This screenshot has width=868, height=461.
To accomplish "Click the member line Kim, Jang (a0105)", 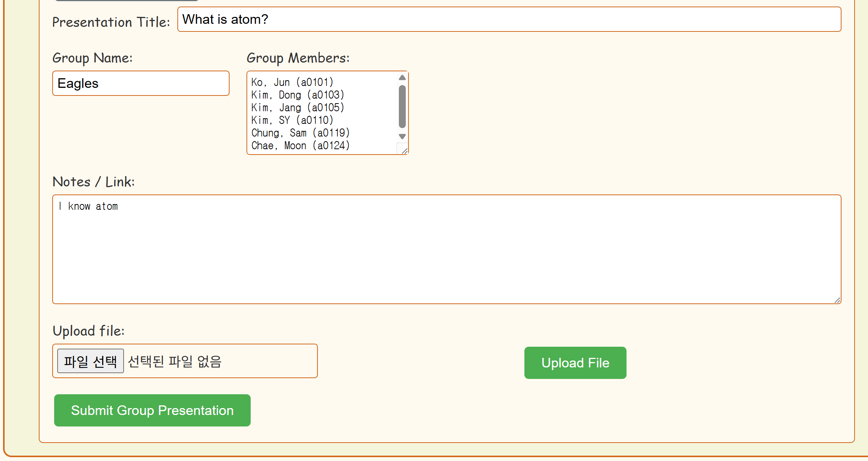I will tap(298, 107).
